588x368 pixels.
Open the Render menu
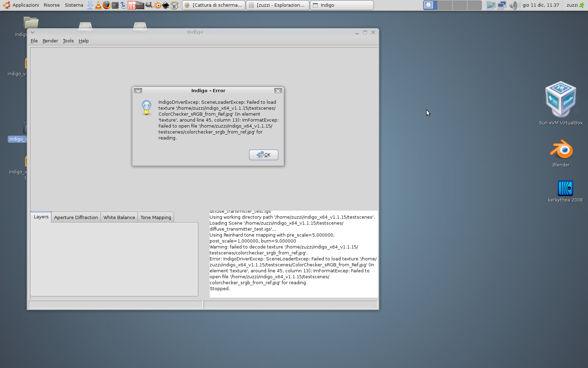coord(50,41)
